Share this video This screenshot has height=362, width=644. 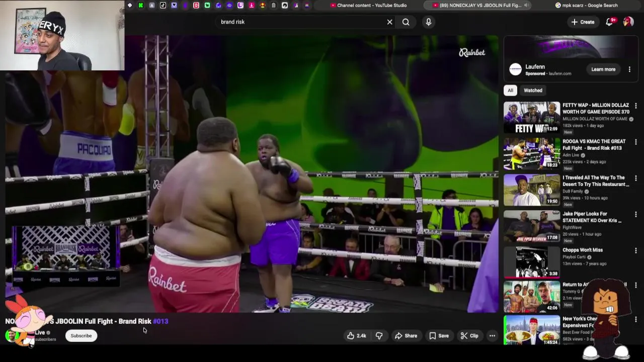tap(406, 336)
